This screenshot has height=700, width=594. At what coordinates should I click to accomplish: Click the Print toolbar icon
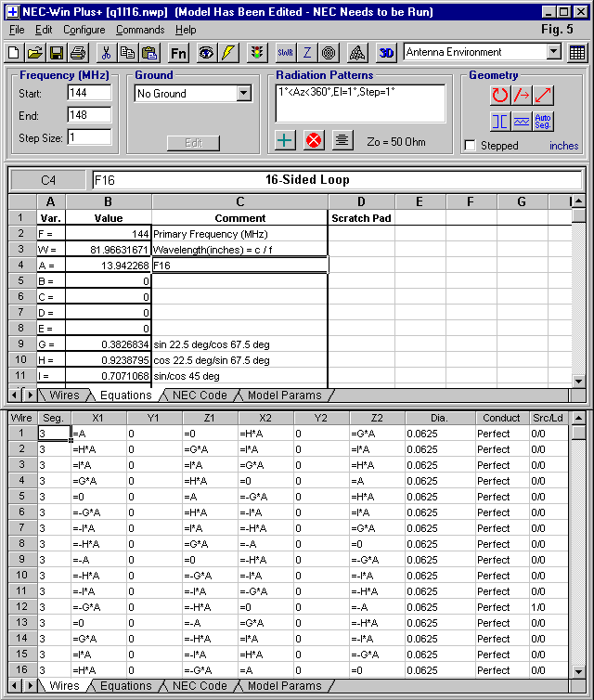(78, 52)
